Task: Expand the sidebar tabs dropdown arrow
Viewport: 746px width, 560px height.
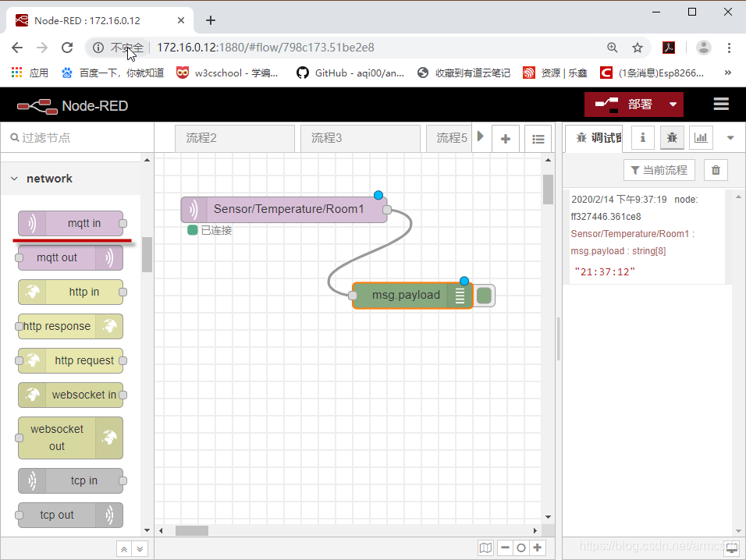Action: pos(730,138)
